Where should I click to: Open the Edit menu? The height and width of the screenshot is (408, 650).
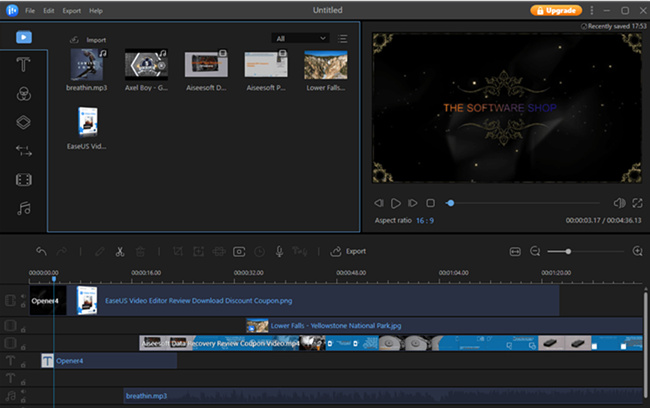click(49, 11)
